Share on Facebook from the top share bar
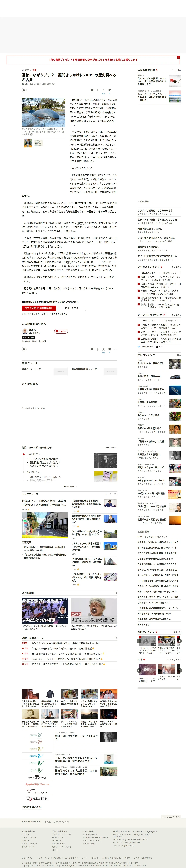Screen dimensions: 186x868 [x=98, y=90]
